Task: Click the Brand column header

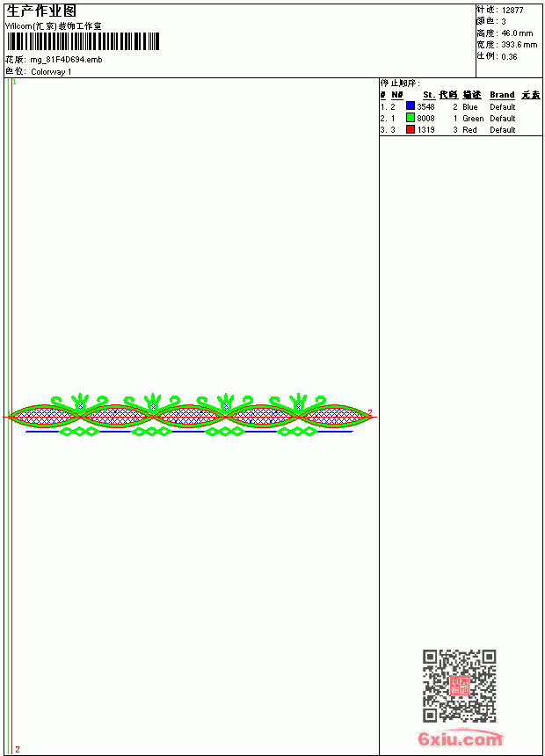Action: coord(502,95)
